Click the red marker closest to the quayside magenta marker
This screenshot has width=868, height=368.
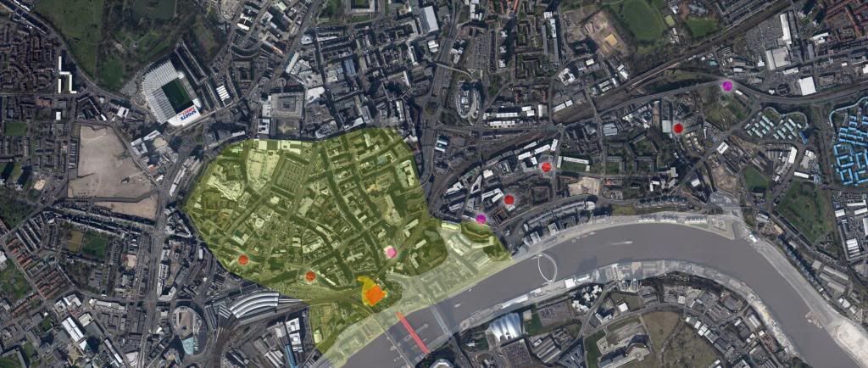tap(509, 200)
